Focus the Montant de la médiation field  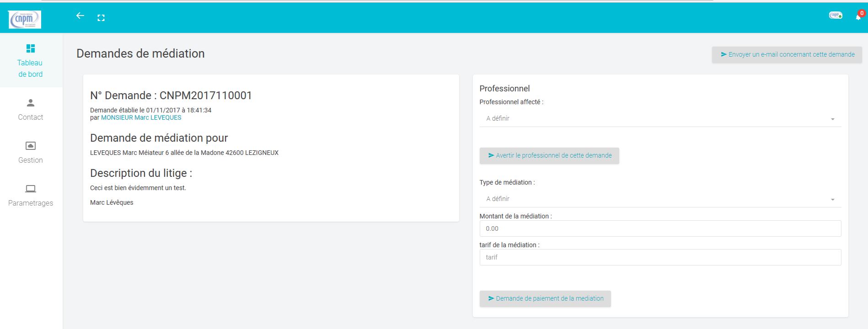660,228
